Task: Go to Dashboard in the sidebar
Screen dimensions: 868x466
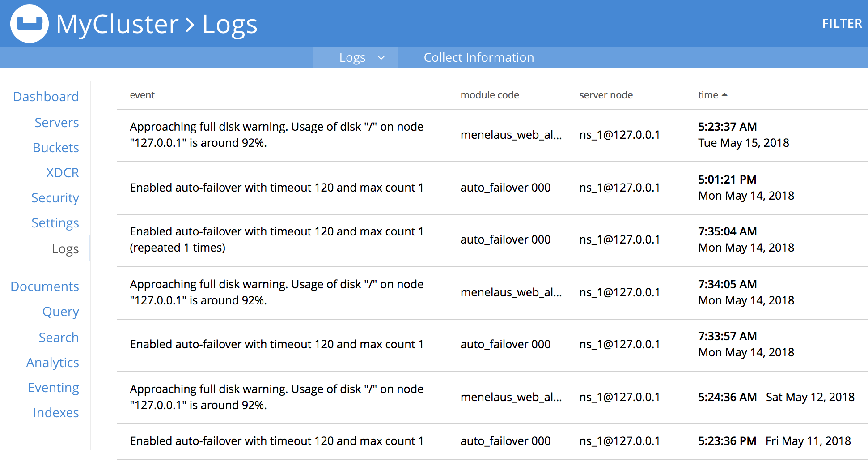Action: click(x=46, y=97)
